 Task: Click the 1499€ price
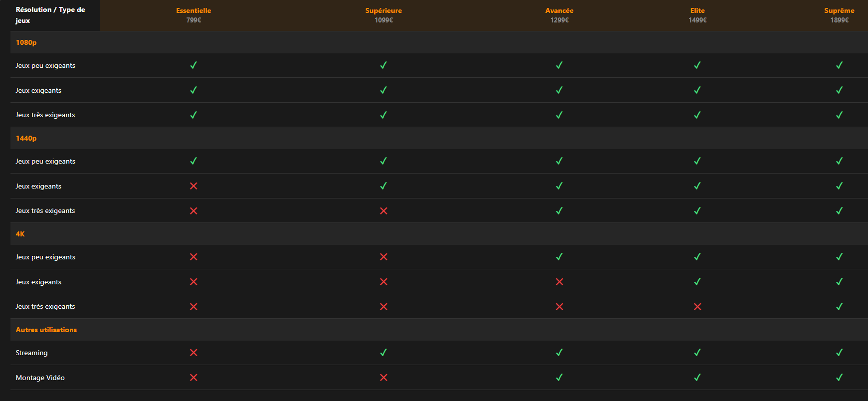coord(697,20)
